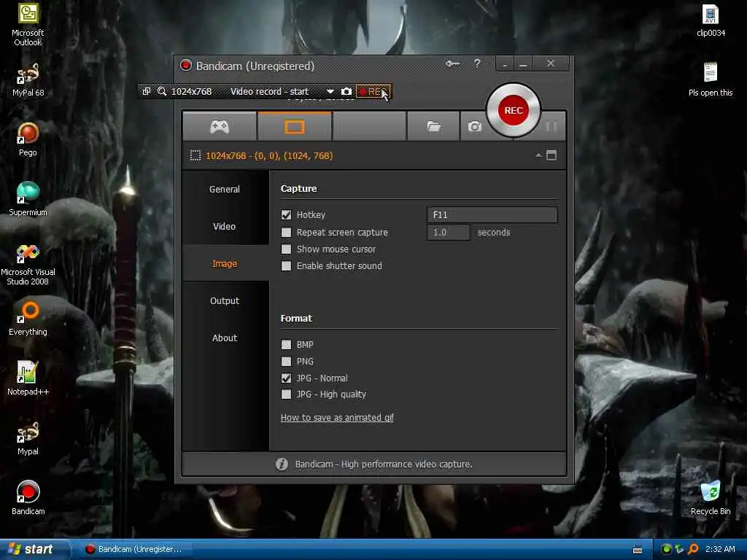Collapse panel with the small up arrow

pyautogui.click(x=538, y=155)
